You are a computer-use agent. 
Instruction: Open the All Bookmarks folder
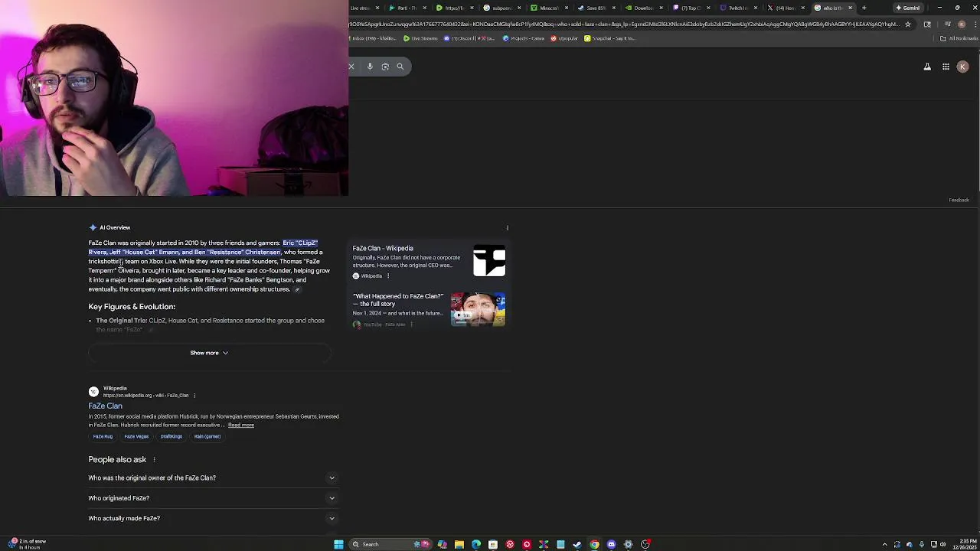coord(960,38)
